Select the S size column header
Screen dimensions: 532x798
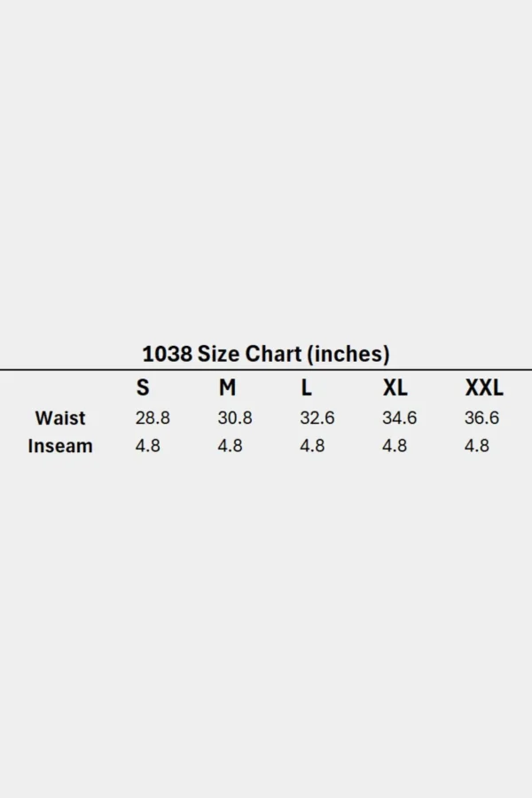pyautogui.click(x=143, y=387)
